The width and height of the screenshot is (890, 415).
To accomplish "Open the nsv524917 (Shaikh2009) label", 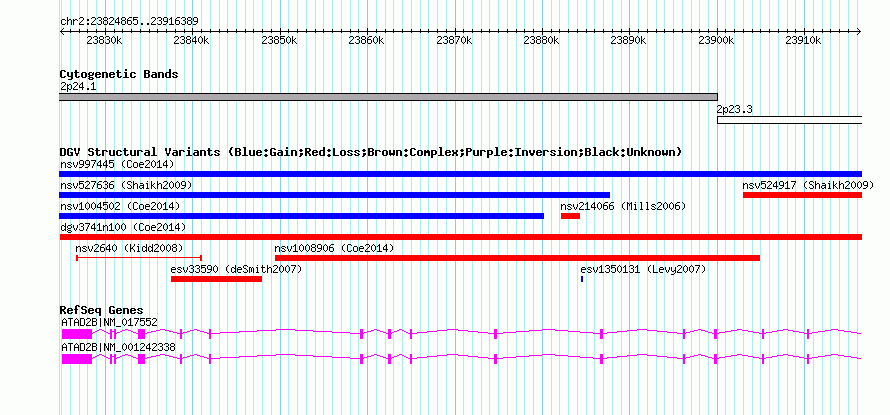I will (808, 185).
